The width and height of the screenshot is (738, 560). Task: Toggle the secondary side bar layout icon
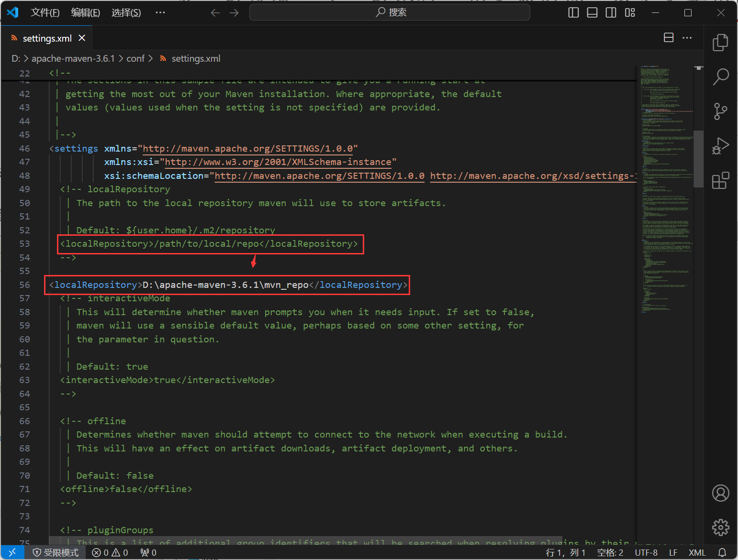coord(611,12)
